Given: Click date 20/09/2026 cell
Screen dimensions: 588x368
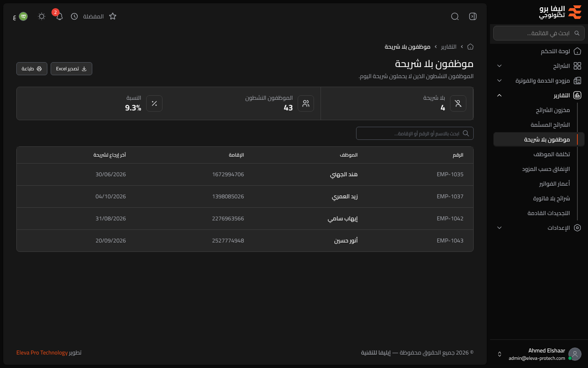Looking at the screenshot, I should pos(111,241).
